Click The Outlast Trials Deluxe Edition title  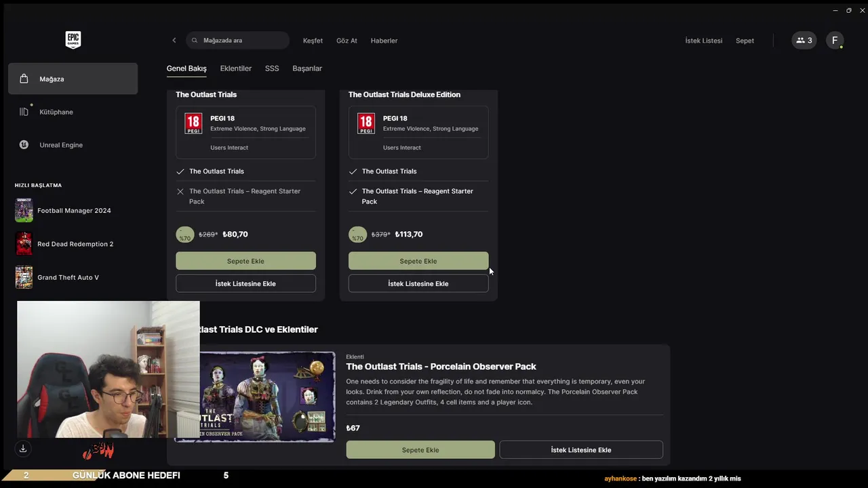click(404, 94)
